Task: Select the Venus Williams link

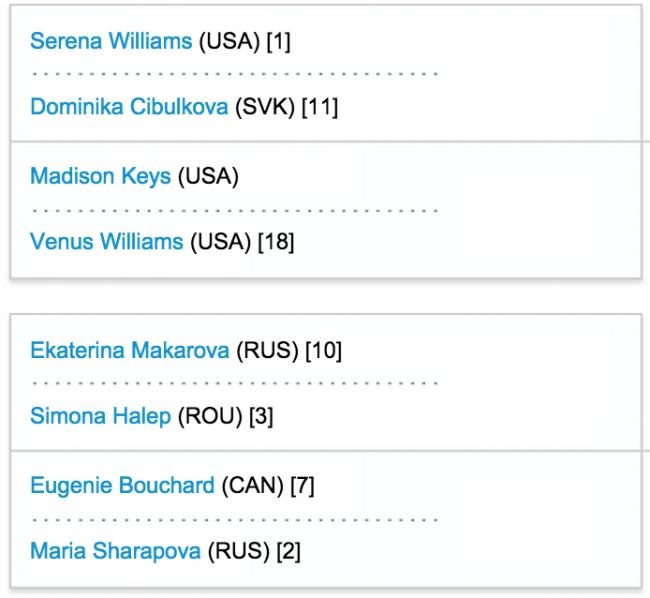Action: point(106,241)
